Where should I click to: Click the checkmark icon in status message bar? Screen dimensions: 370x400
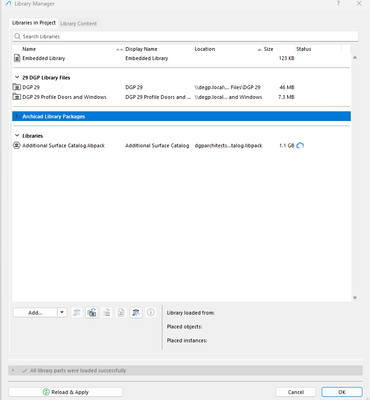[x=25, y=370]
